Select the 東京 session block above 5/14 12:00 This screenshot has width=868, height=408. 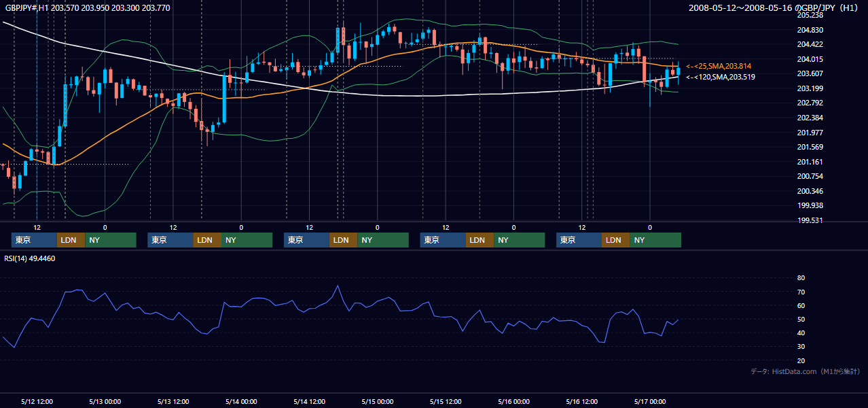[306, 240]
